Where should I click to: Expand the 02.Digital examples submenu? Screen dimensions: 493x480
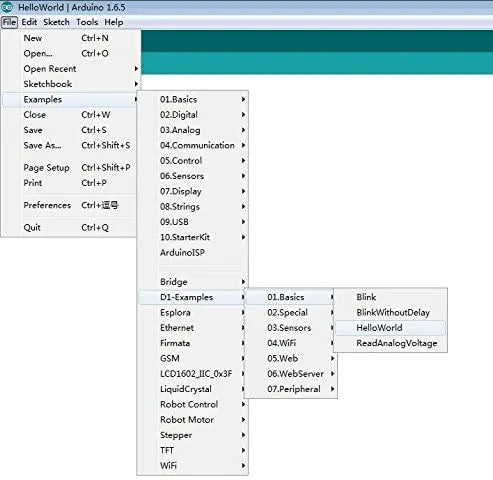[x=193, y=115]
